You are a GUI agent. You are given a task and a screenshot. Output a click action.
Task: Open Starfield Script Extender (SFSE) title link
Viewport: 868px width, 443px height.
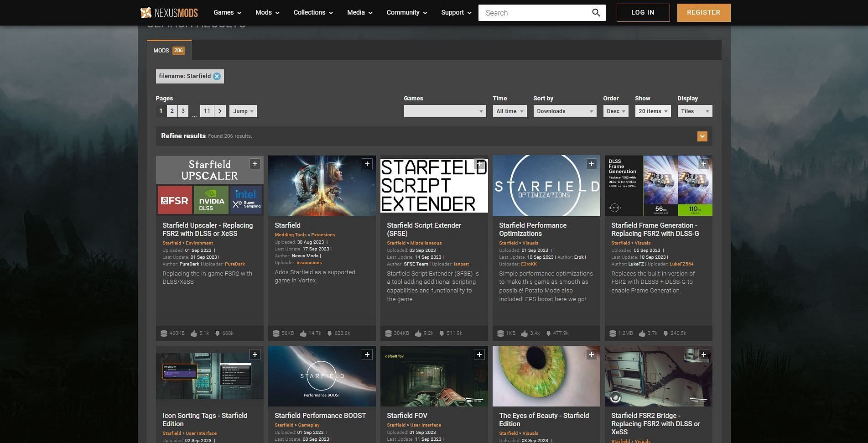pos(424,229)
